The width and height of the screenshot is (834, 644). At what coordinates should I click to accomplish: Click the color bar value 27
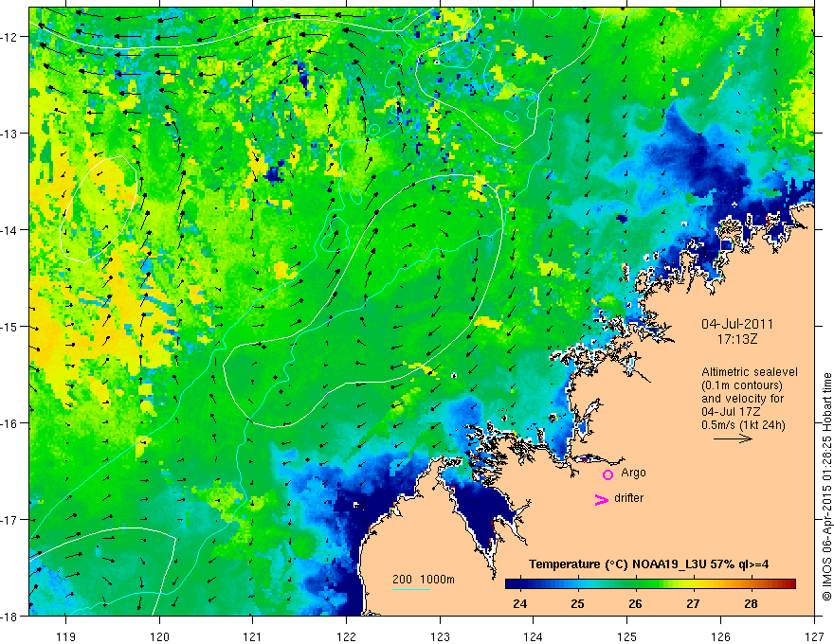[693, 604]
